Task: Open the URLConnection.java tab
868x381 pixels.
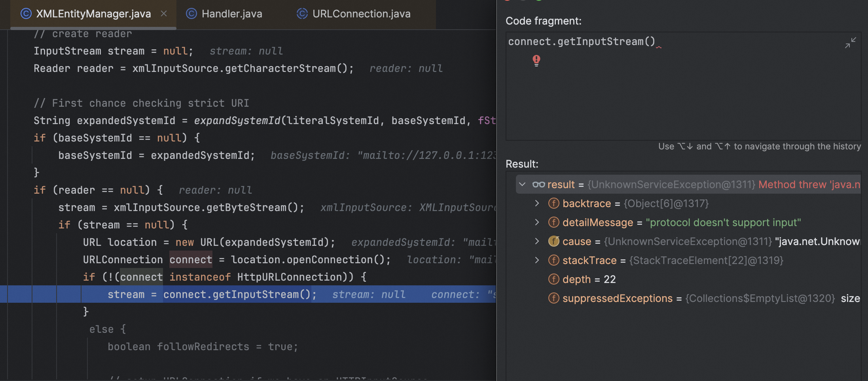Action: click(x=361, y=14)
